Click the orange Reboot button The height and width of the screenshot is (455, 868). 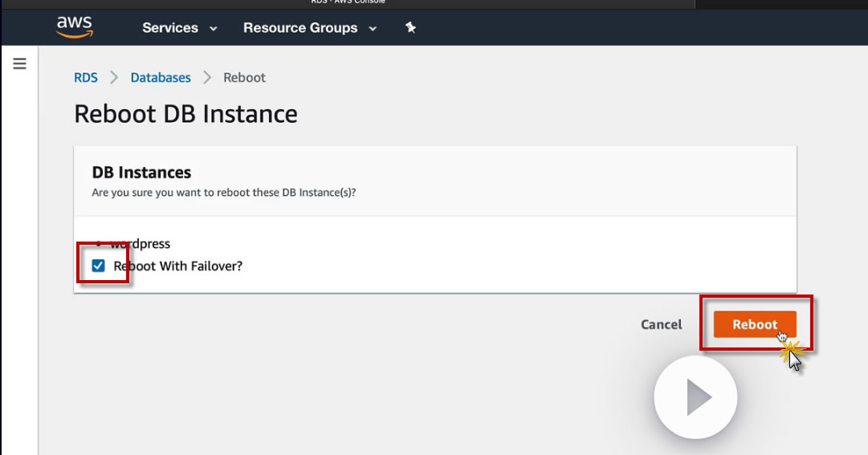[x=755, y=324]
